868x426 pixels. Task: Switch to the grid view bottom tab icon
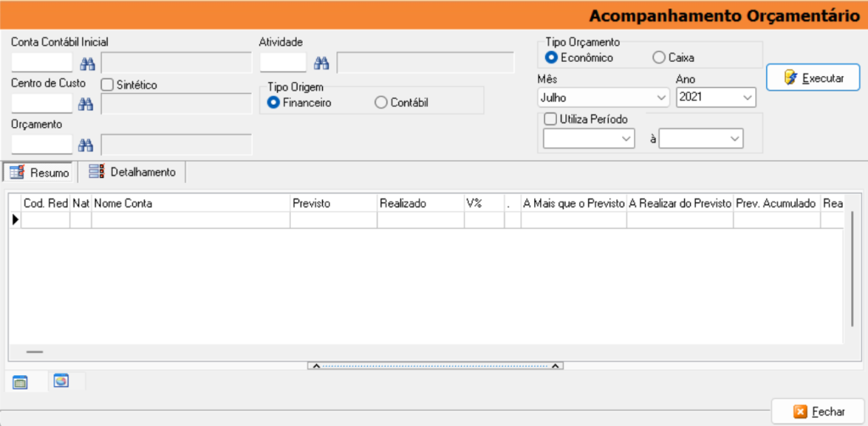pyautogui.click(x=20, y=383)
